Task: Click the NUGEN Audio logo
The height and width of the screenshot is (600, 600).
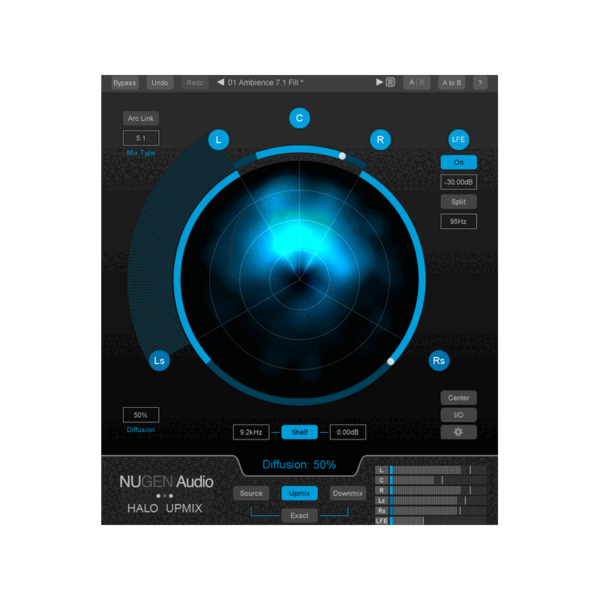Action: pos(166,482)
